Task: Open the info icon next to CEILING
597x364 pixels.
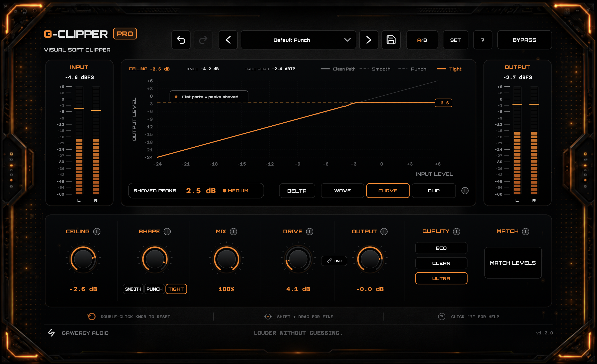Action: (97, 232)
